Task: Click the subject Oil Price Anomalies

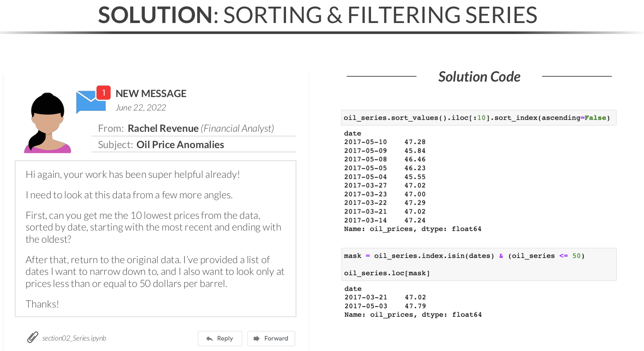Action: click(180, 145)
